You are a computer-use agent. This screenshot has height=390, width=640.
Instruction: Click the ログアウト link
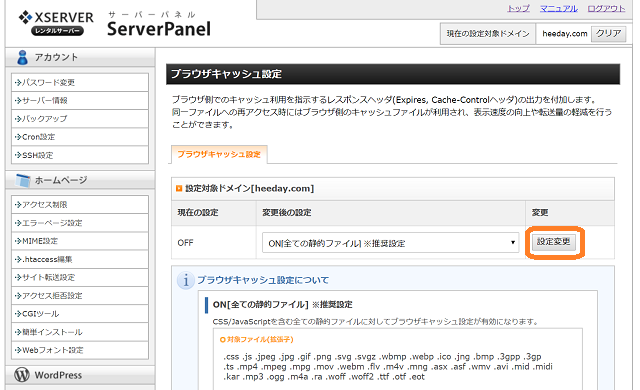point(606,8)
